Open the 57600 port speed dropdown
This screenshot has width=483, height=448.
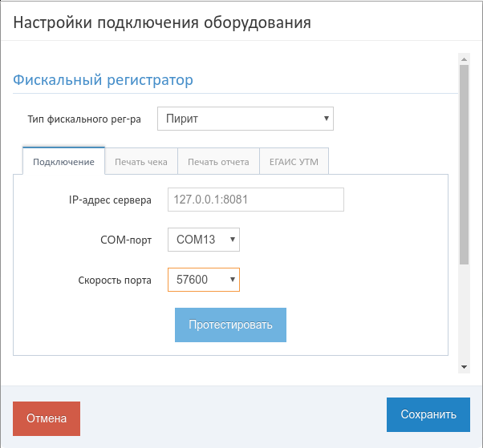(x=204, y=280)
